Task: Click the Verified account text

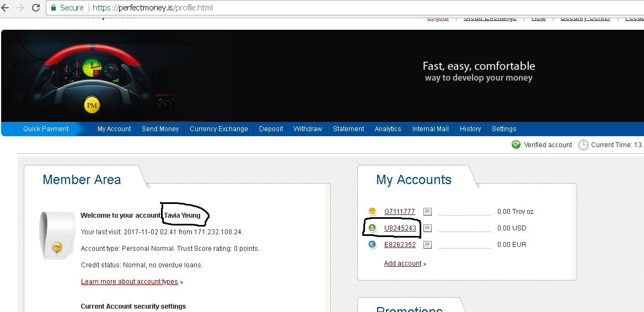Action: 548,145
